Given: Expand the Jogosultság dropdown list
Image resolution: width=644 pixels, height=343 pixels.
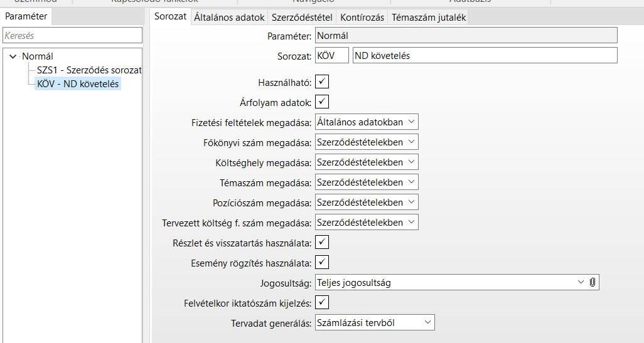Looking at the screenshot, I should point(580,283).
